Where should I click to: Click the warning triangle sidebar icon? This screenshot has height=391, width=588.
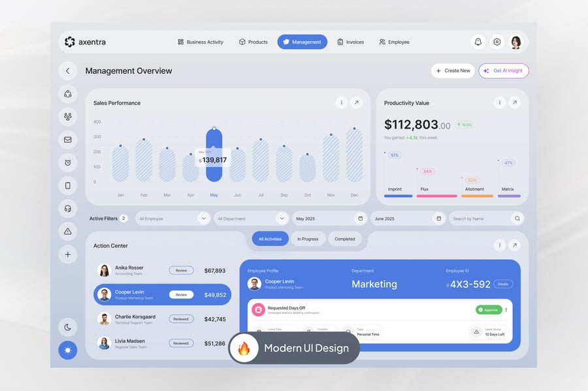[67, 231]
